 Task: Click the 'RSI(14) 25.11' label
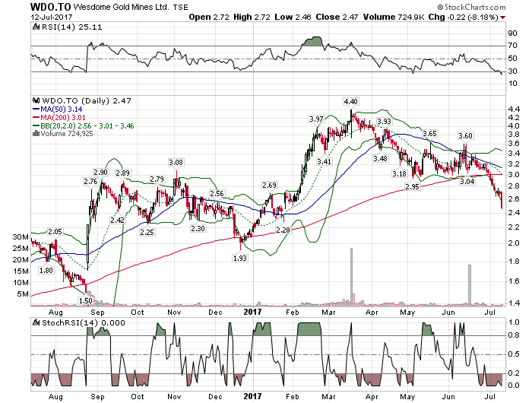71,27
